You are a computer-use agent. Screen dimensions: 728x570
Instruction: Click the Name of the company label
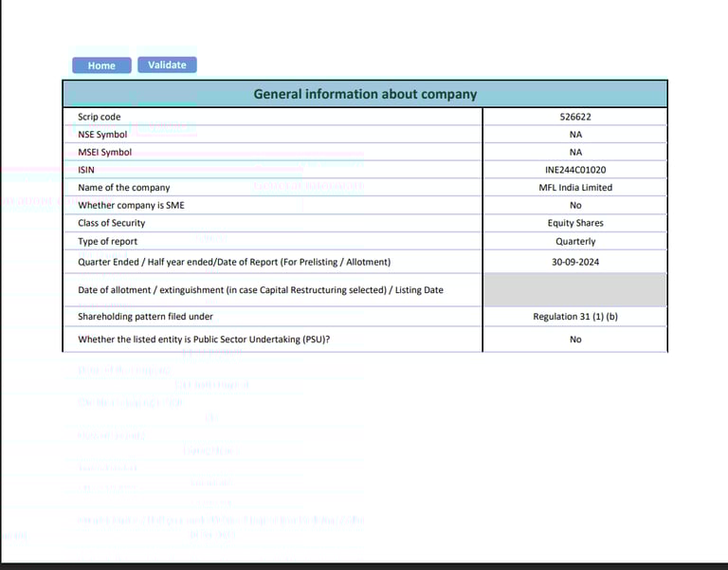124,187
